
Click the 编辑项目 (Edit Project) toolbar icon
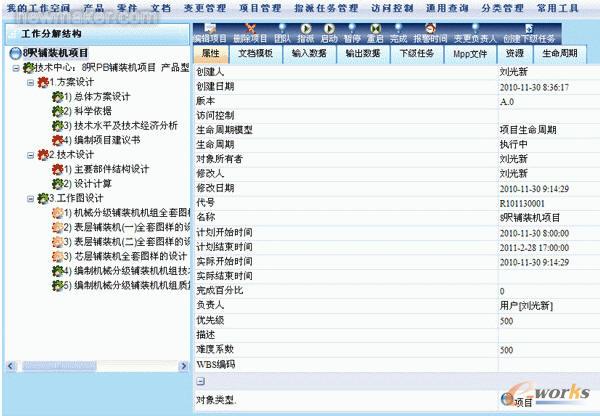[209, 32]
